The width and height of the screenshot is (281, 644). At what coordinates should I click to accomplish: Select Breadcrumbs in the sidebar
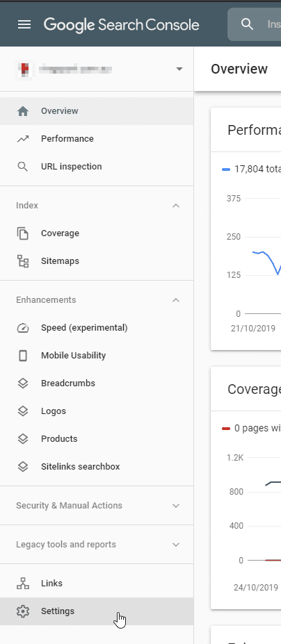tap(97, 383)
